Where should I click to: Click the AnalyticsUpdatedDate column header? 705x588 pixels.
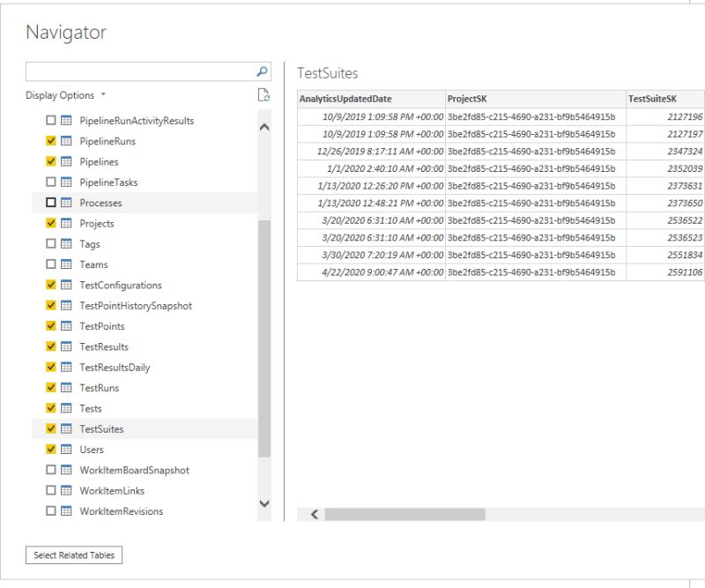click(371, 99)
